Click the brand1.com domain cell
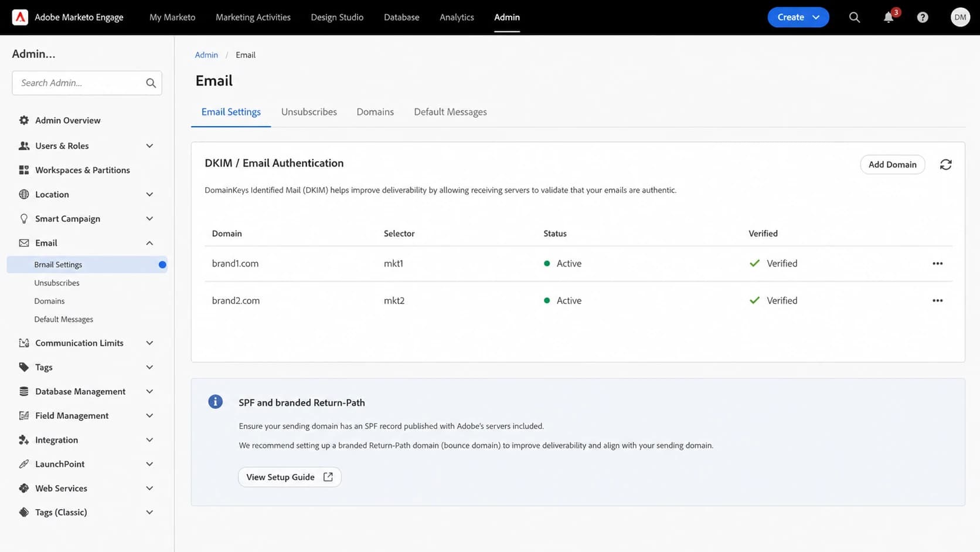The width and height of the screenshot is (980, 552). (x=235, y=263)
